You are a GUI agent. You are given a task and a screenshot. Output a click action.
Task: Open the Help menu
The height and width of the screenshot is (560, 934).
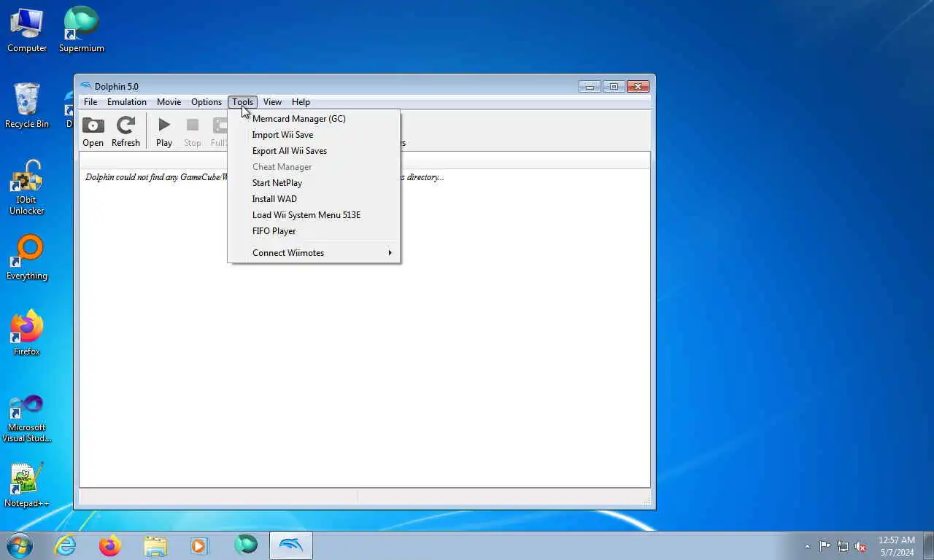click(x=301, y=102)
